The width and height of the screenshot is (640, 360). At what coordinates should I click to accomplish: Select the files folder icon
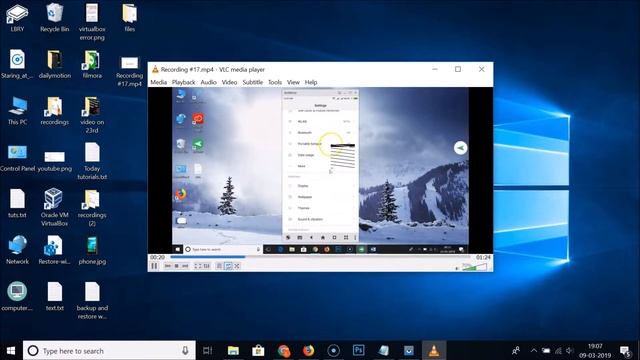pyautogui.click(x=129, y=18)
